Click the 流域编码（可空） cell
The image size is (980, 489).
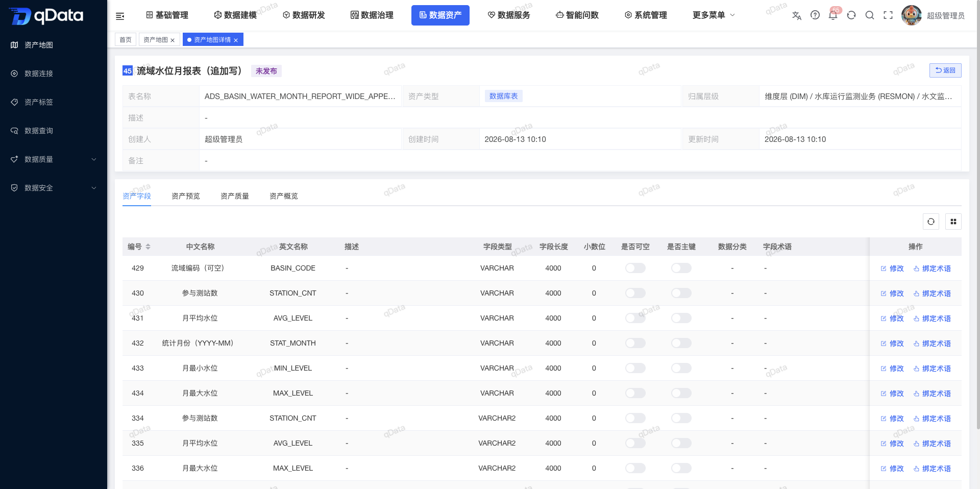(200, 268)
